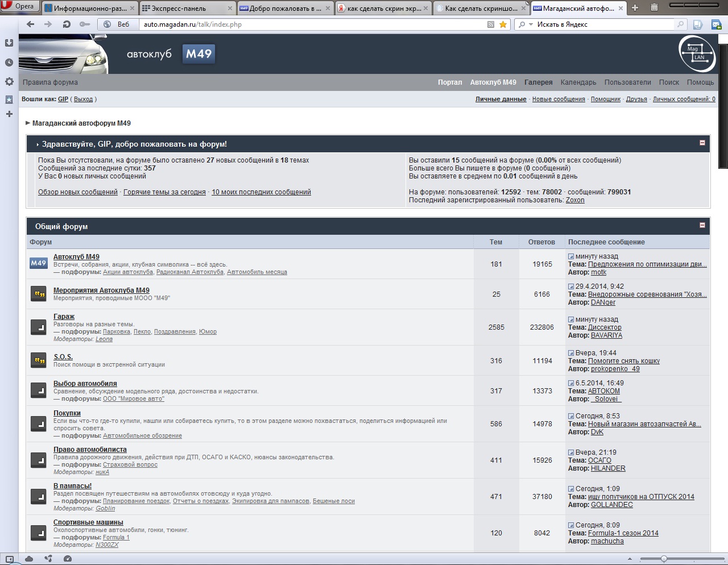Open the Галерея navigation item
This screenshot has width=728, height=565.
pyautogui.click(x=538, y=82)
